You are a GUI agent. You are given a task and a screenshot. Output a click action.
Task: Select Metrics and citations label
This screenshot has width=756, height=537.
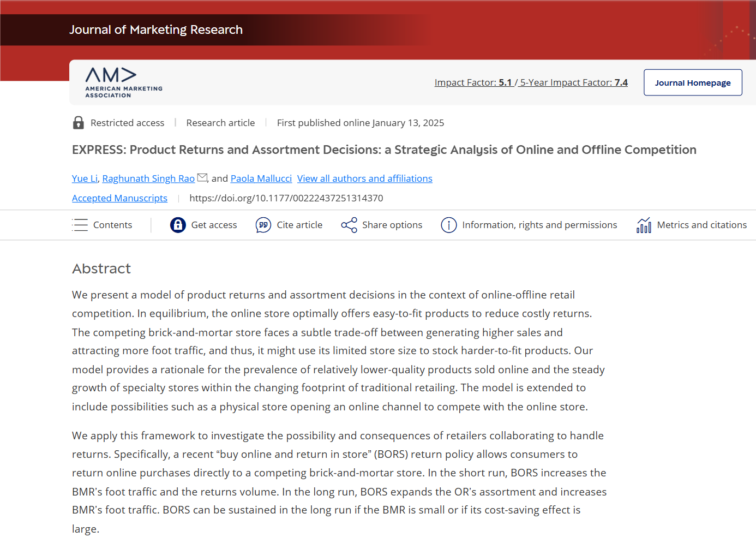pos(701,225)
